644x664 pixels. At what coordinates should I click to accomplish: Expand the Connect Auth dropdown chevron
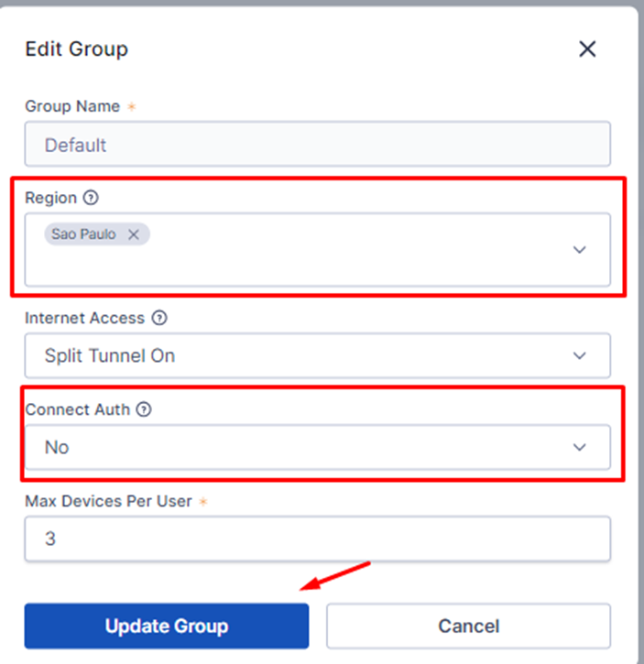pyautogui.click(x=579, y=447)
